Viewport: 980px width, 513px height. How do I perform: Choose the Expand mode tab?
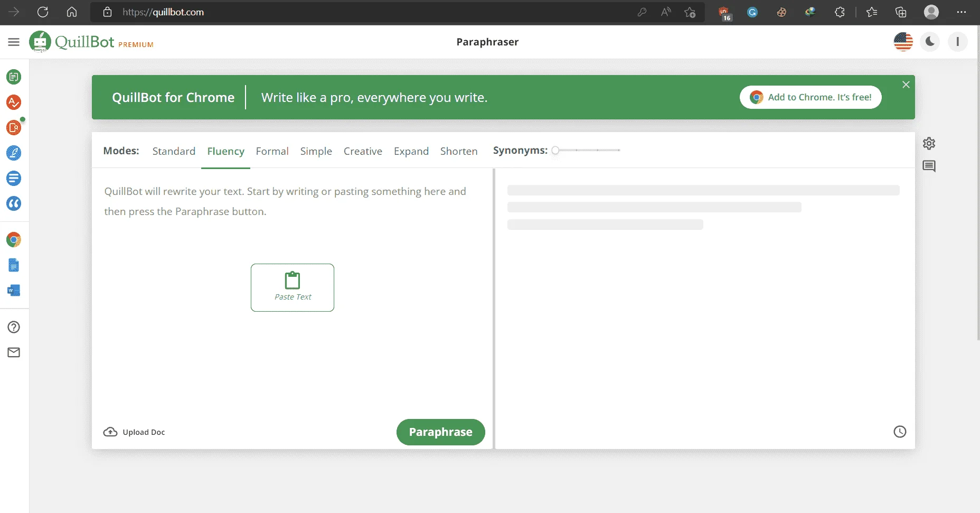tap(411, 151)
